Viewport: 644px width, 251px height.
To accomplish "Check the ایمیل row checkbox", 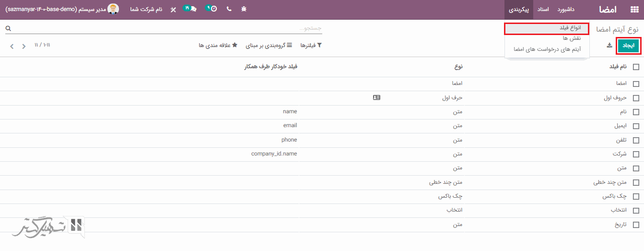I will pos(636,126).
